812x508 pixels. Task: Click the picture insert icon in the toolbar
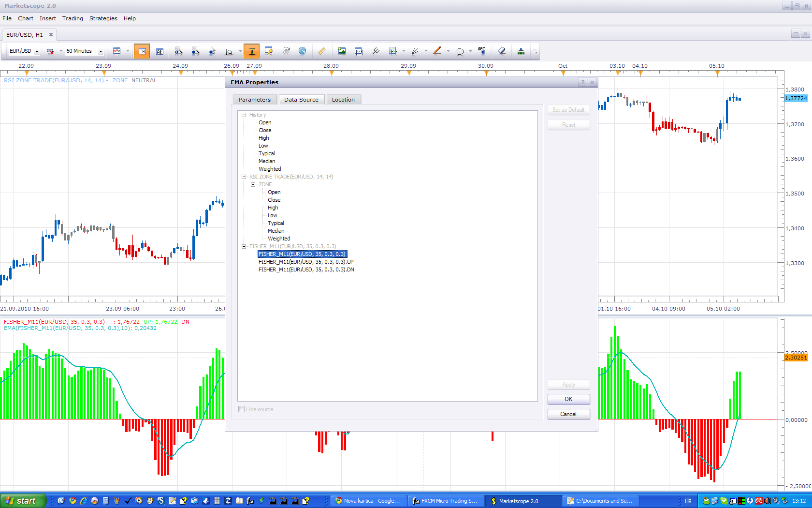pos(342,51)
